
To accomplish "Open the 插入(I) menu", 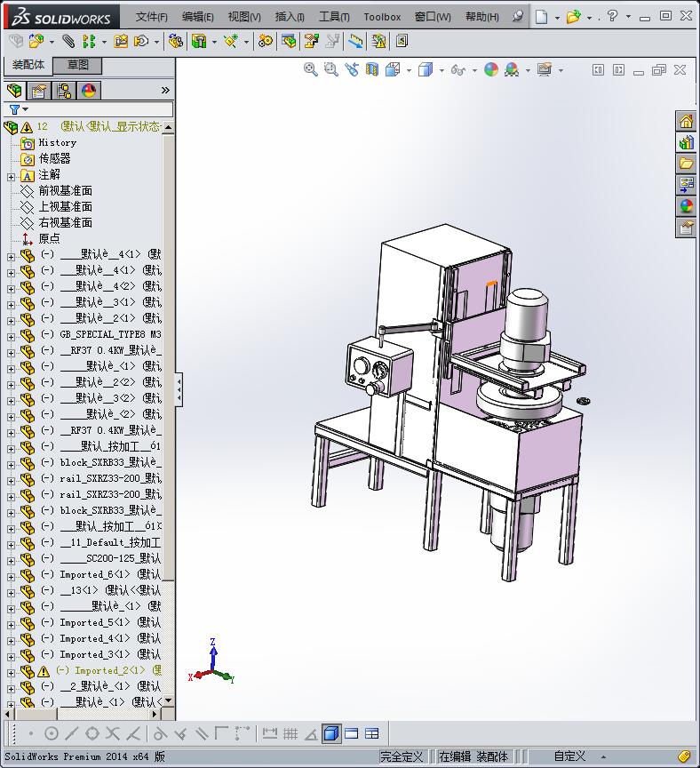I will 290,17.
